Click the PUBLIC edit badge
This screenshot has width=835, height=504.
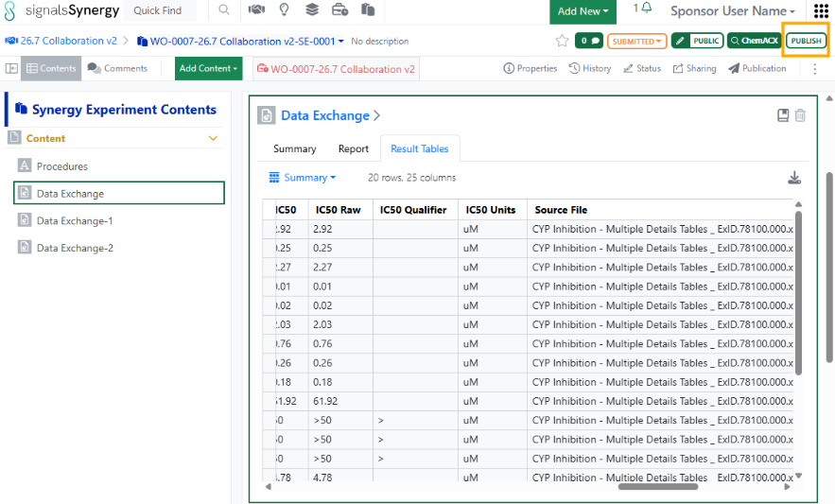[698, 41]
